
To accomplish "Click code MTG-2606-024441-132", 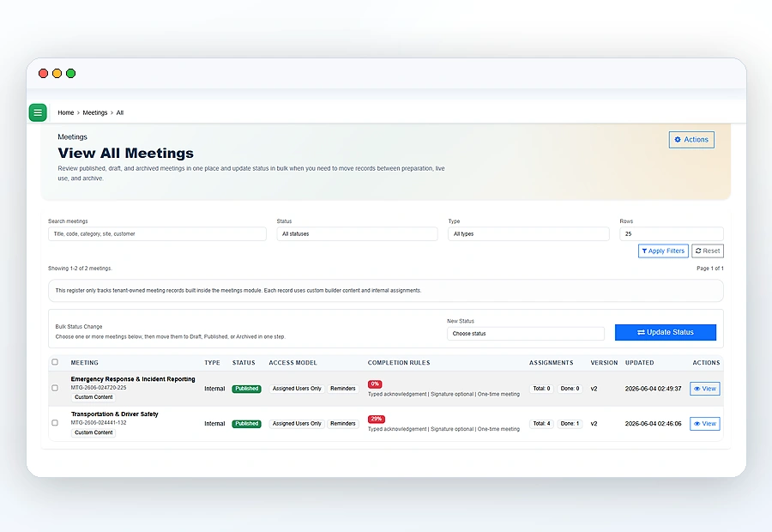I will click(99, 423).
